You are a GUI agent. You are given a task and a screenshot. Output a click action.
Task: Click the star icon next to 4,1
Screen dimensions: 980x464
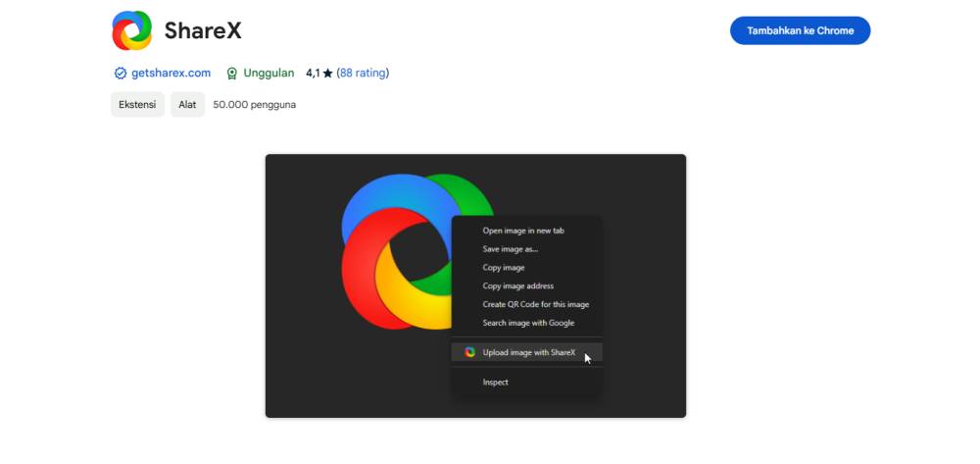point(327,74)
